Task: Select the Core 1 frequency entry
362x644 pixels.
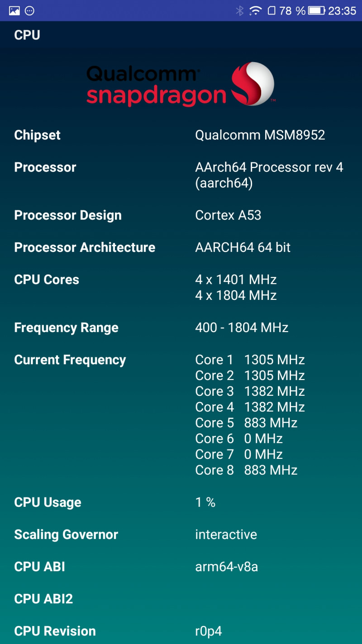Action: click(250, 360)
